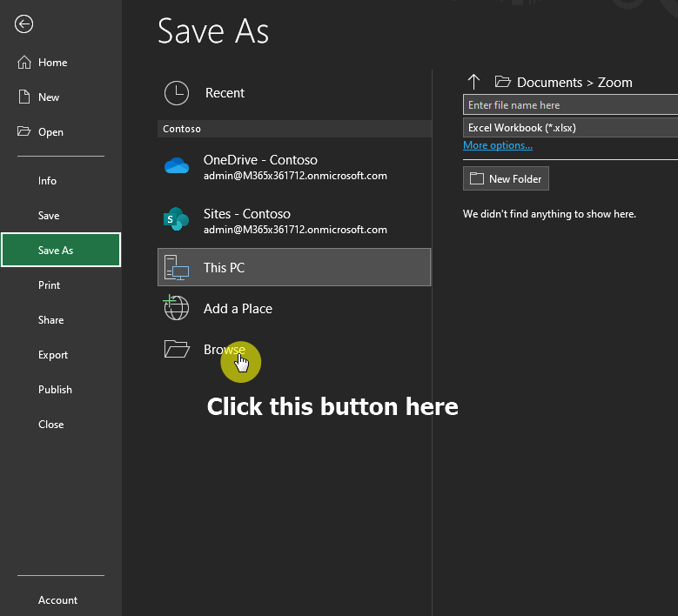Click Documents in the folder path

pyautogui.click(x=549, y=82)
